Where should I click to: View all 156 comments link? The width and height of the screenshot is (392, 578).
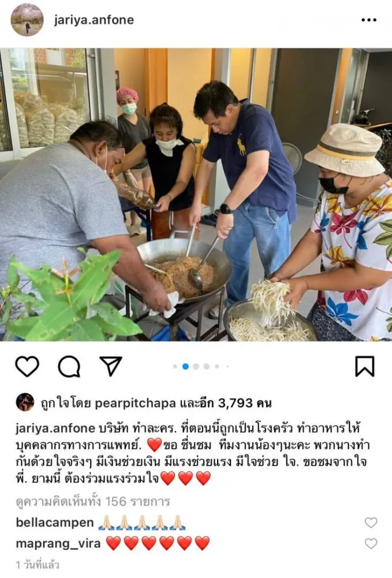(x=93, y=502)
